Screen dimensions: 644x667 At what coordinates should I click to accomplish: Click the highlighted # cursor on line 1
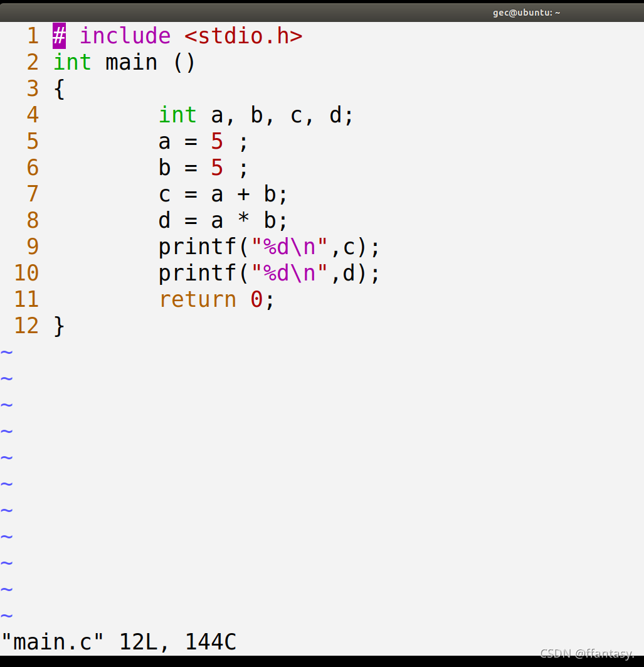pyautogui.click(x=59, y=36)
